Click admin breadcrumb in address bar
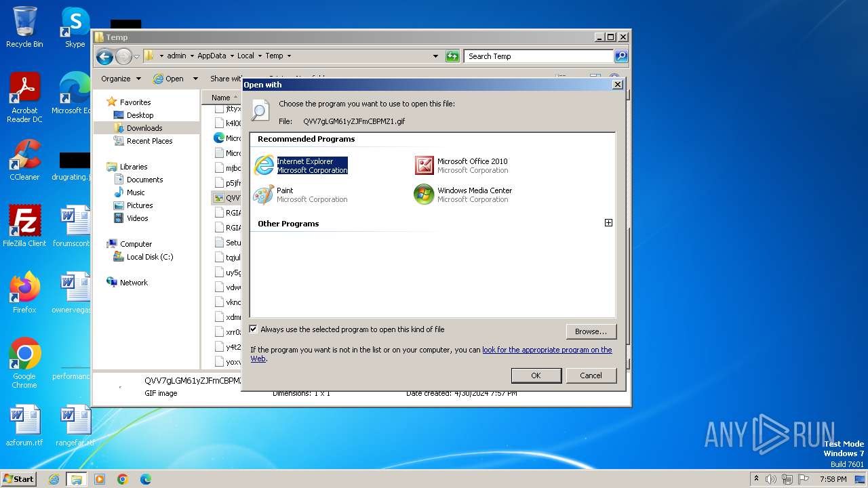Image resolution: width=868 pixels, height=488 pixels. 176,56
